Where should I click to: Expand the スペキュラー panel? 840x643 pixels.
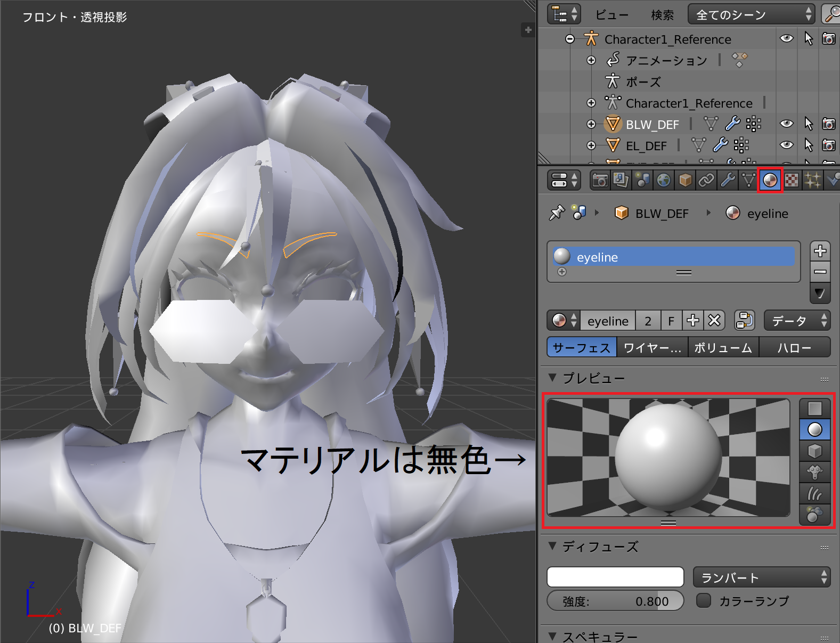point(552,636)
